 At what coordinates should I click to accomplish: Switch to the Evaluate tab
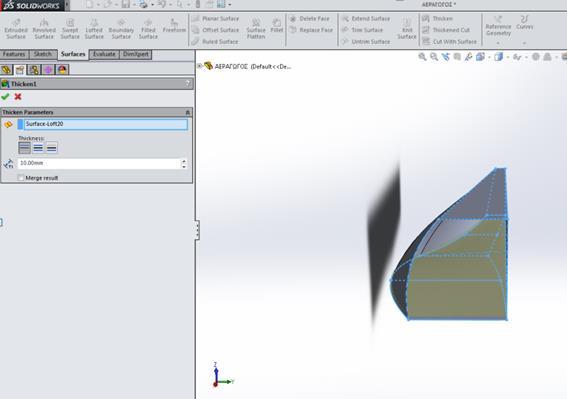coord(104,54)
